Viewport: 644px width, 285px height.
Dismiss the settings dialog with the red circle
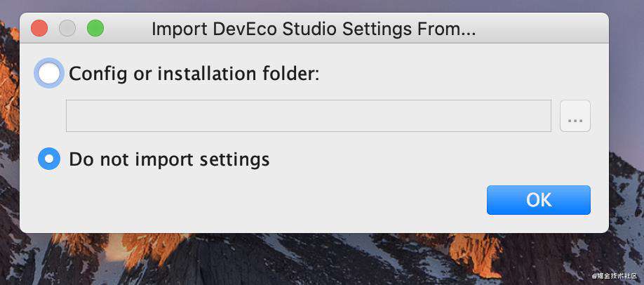tap(39, 28)
